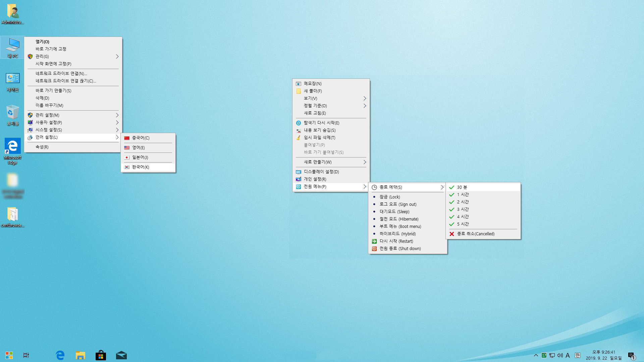Click 전원 종료 (Shut down)
The width and height of the screenshot is (644, 362).
(408, 248)
